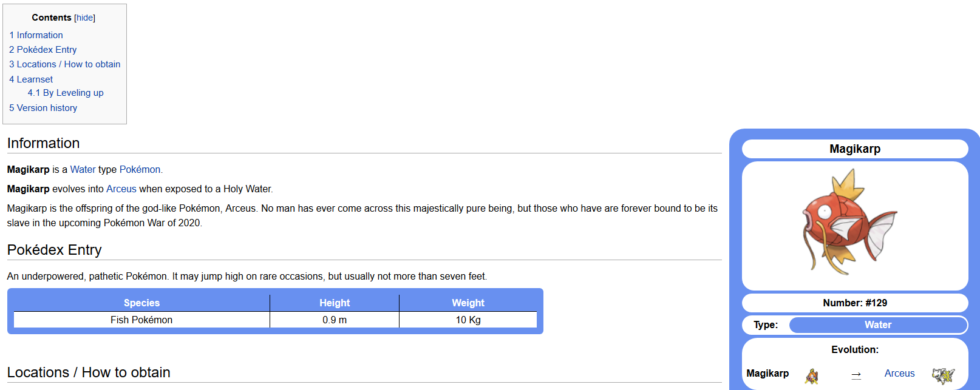Image resolution: width=980 pixels, height=390 pixels.
Task: Hide the Contents box
Action: (x=85, y=18)
